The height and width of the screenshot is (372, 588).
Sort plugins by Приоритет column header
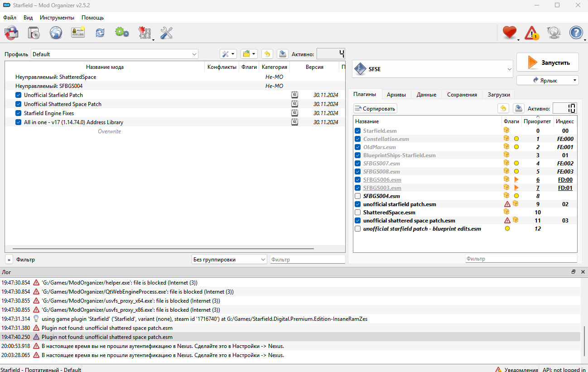pyautogui.click(x=537, y=121)
